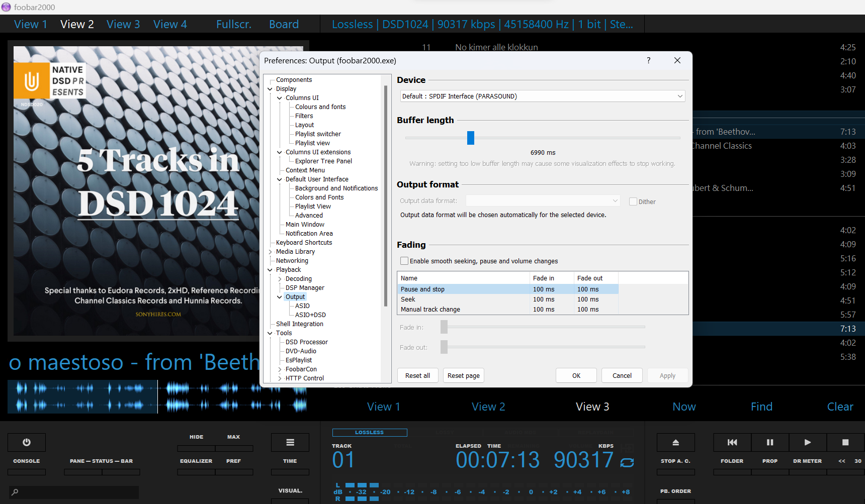This screenshot has width=865, height=504.
Task: Click the search input field
Action: pos(74,492)
